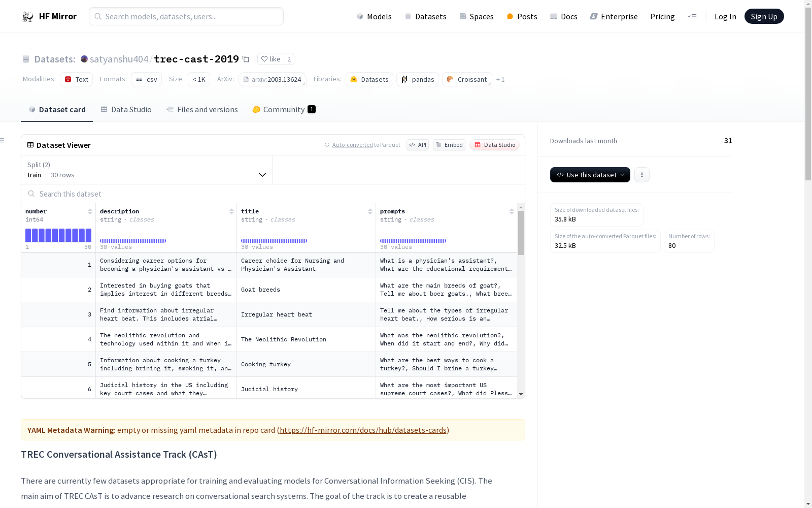Open the red Data Studio button

point(495,145)
